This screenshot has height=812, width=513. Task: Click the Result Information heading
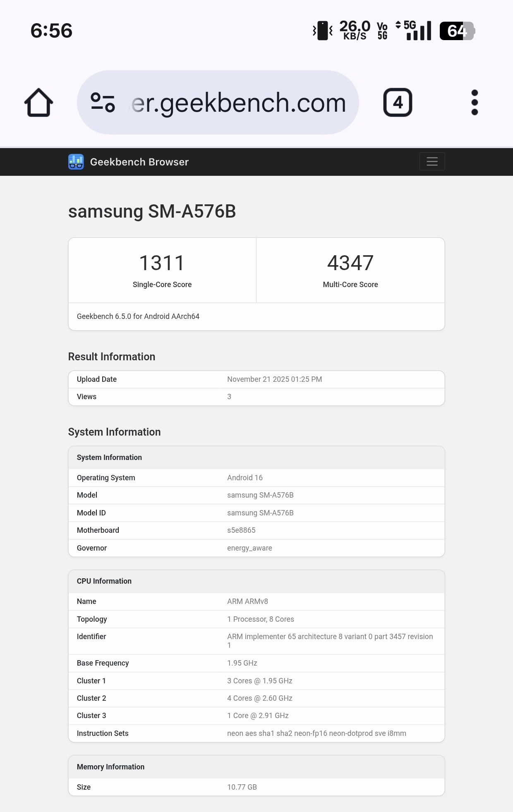(112, 357)
